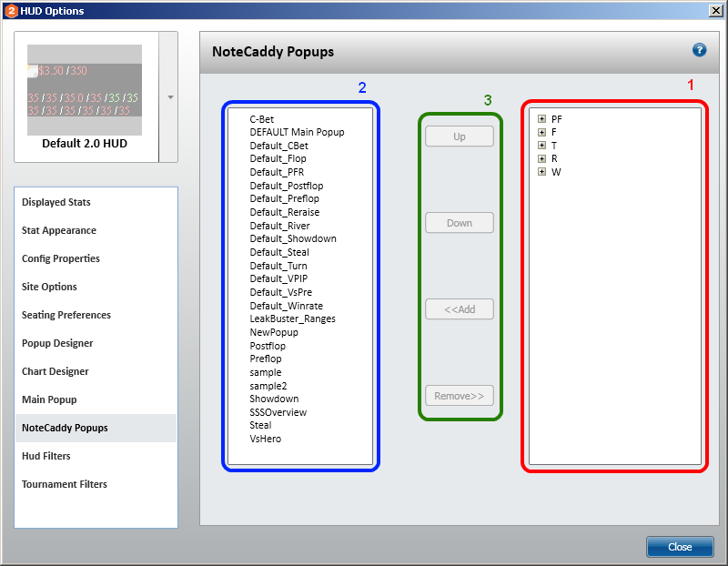The width and height of the screenshot is (728, 566).
Task: Open the HUD profile dropdown arrow
Action: tap(170, 97)
